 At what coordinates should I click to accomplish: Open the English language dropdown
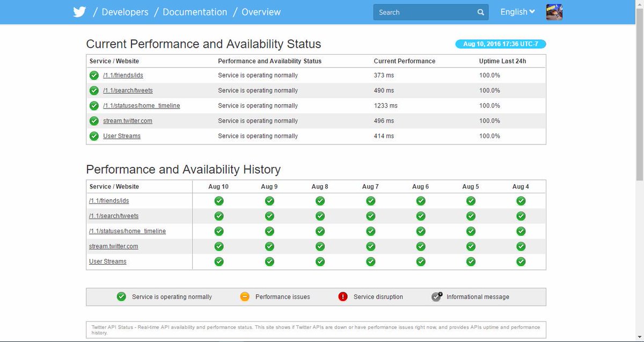pyautogui.click(x=517, y=12)
